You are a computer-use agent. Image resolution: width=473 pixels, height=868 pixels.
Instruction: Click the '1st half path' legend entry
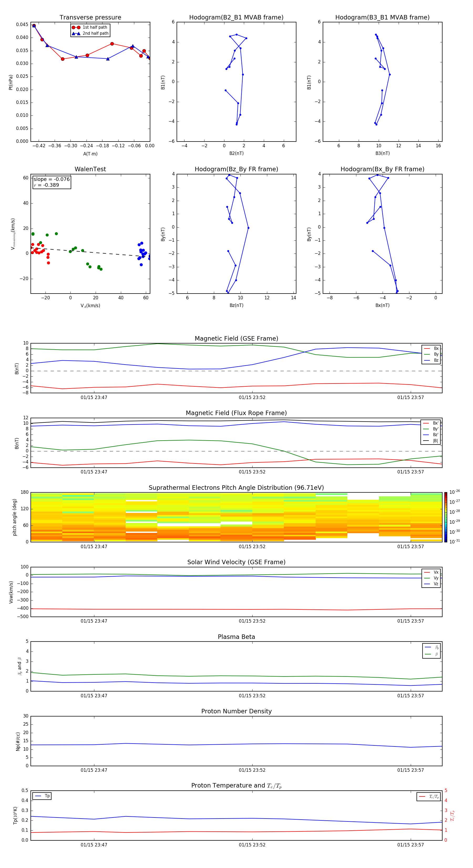point(90,27)
